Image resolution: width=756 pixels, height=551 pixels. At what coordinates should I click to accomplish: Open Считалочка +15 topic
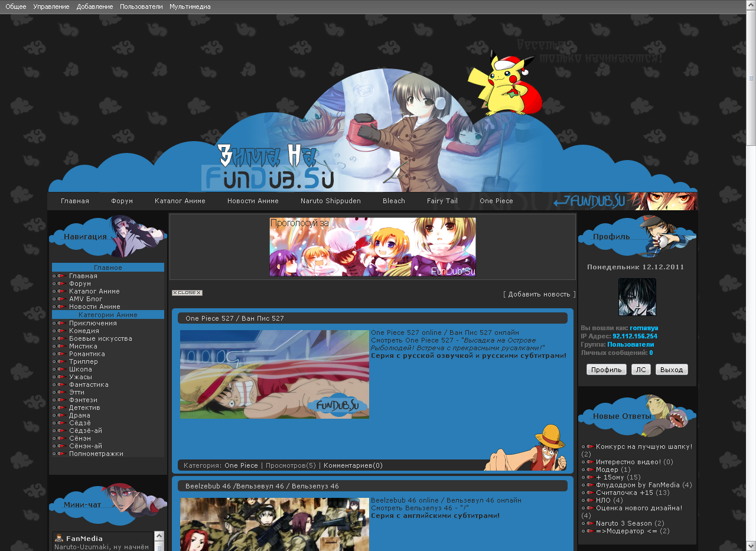click(624, 493)
